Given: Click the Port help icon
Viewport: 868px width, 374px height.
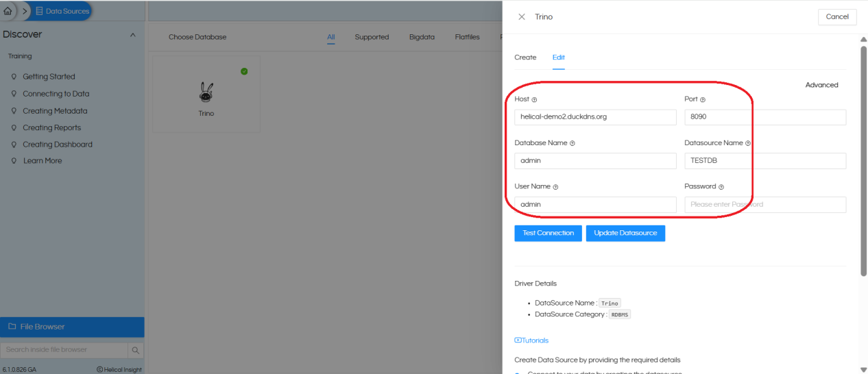Looking at the screenshot, I should 703,100.
